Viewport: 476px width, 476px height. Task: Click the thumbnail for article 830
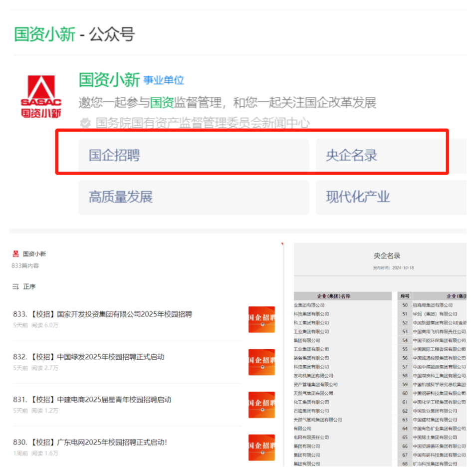(x=261, y=448)
